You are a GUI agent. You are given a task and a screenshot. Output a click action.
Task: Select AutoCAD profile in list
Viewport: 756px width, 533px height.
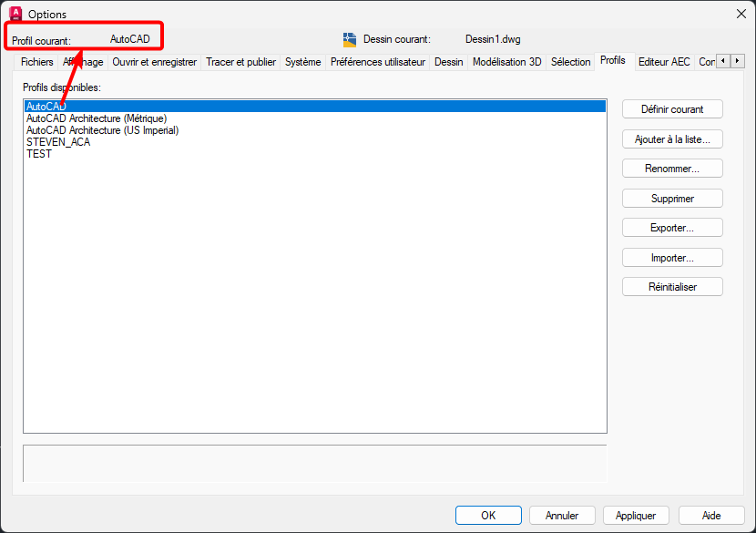[315, 106]
